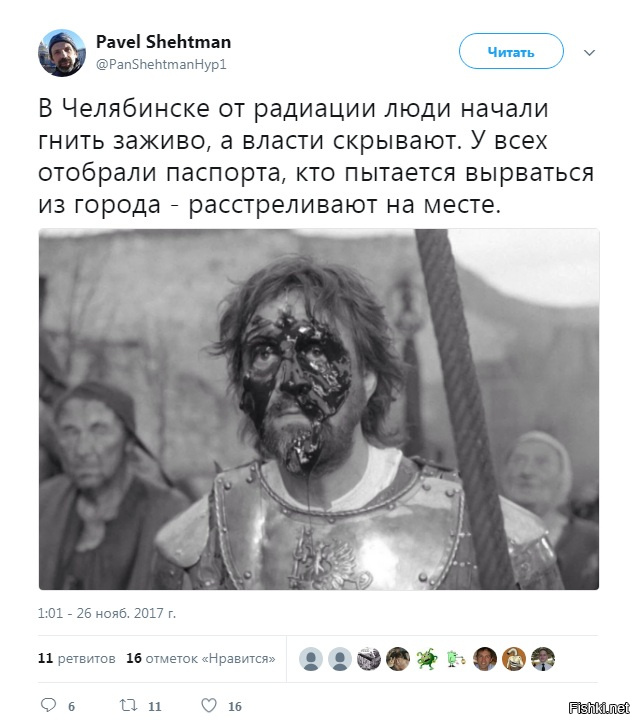Click the green germ cartoon avatar
This screenshot has height=720, width=635.
(427, 659)
